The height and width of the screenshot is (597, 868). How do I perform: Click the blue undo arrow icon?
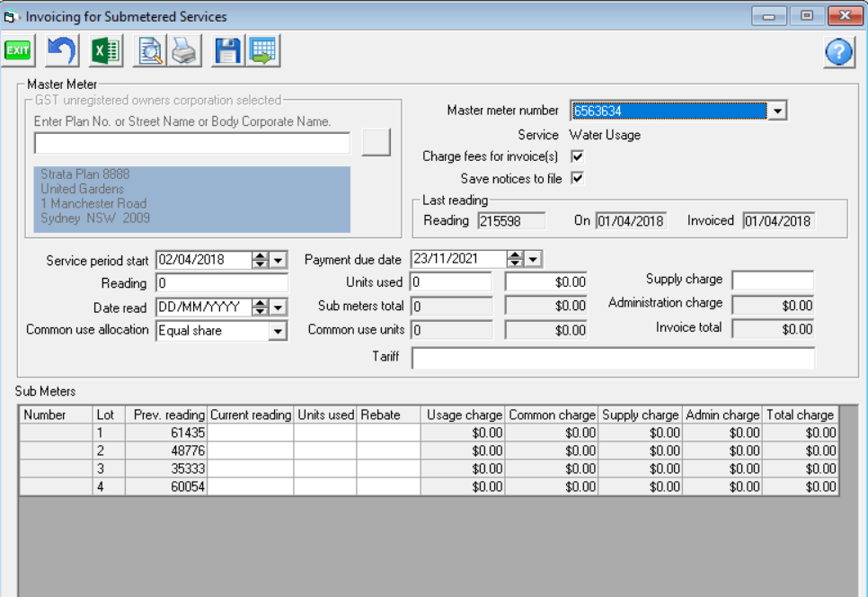[x=62, y=51]
